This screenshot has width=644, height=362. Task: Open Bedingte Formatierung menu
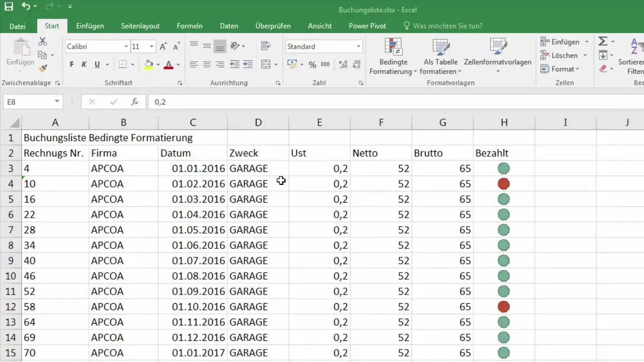click(x=393, y=56)
